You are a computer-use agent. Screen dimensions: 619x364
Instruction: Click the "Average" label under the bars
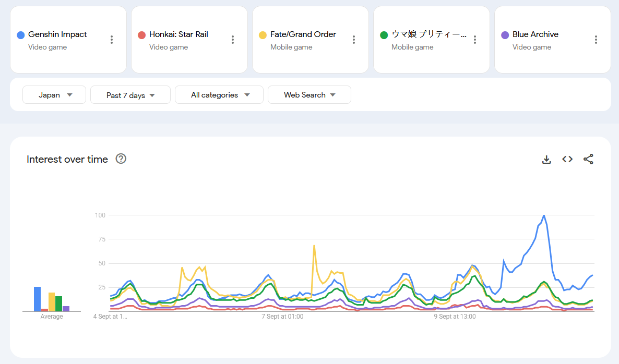point(52,316)
